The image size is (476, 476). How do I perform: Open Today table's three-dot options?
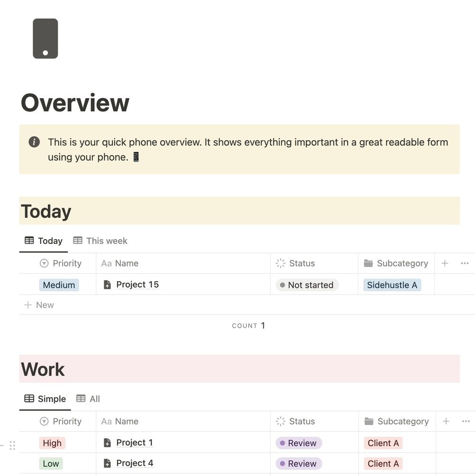click(465, 263)
